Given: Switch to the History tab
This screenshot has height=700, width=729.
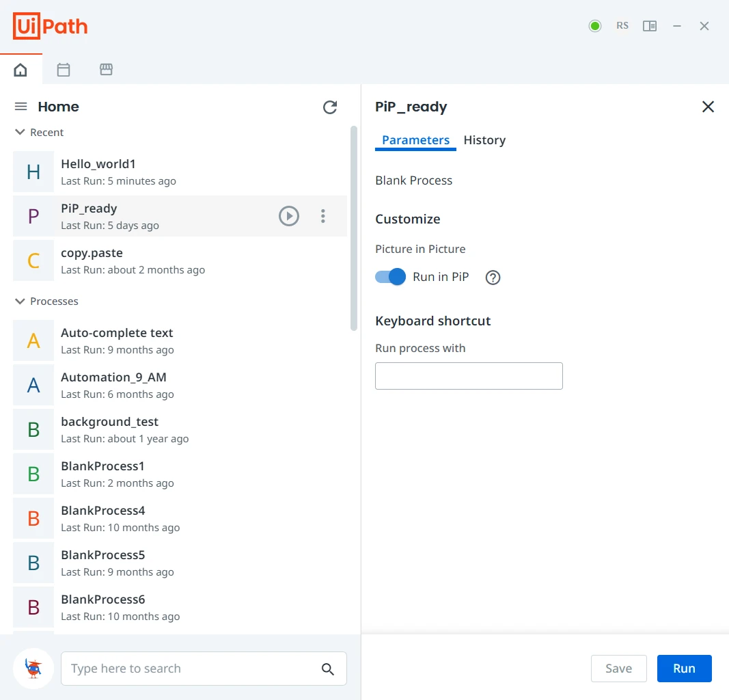Looking at the screenshot, I should (484, 140).
